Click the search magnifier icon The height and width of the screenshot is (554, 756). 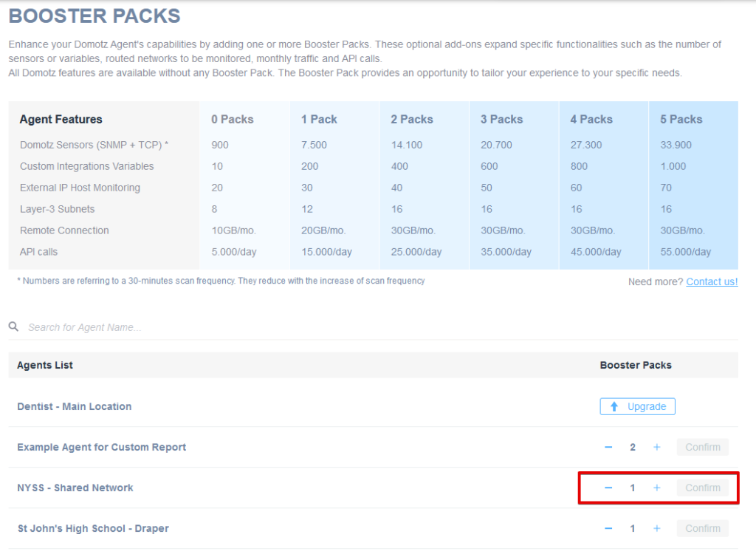click(x=13, y=326)
